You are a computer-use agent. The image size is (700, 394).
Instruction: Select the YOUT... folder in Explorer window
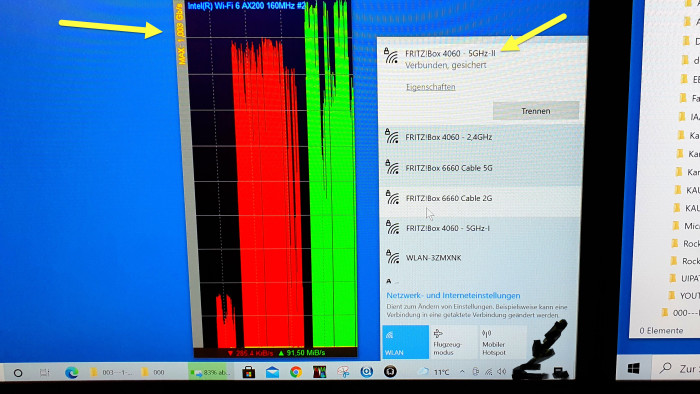(x=683, y=295)
